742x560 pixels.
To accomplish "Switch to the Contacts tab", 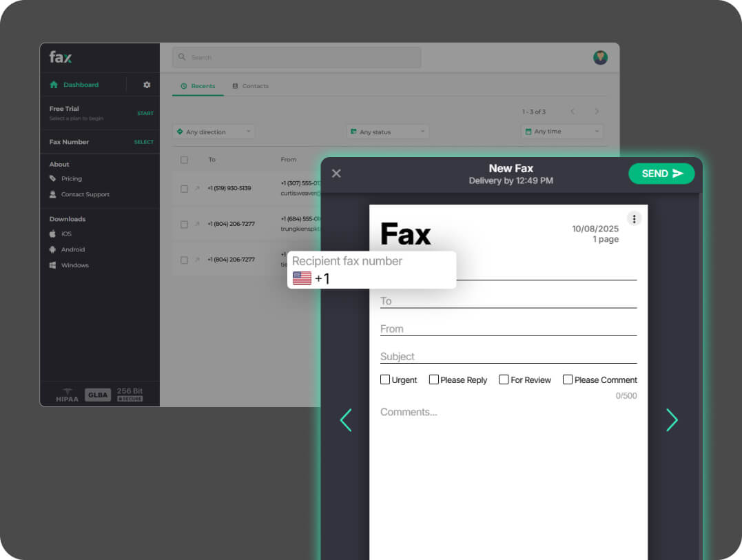I will 250,86.
